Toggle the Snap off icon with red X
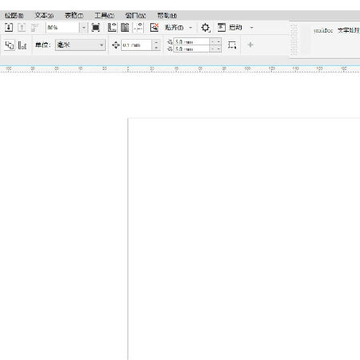 coord(154,28)
